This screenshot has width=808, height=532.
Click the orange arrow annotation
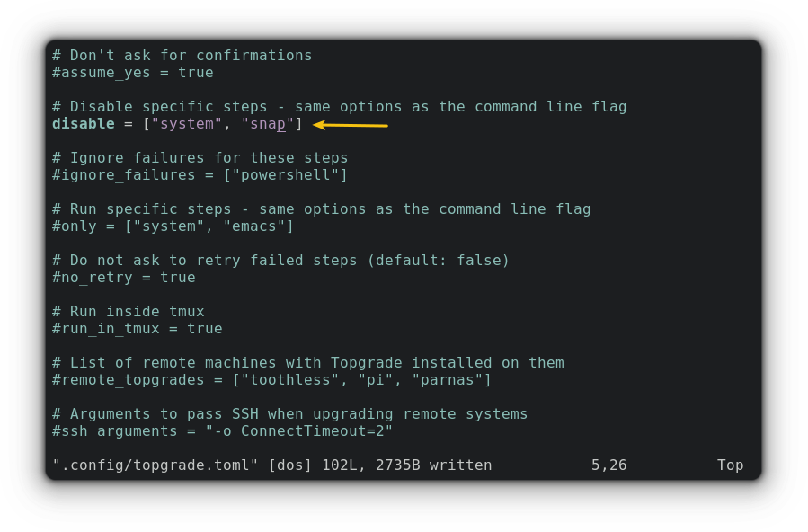351,124
